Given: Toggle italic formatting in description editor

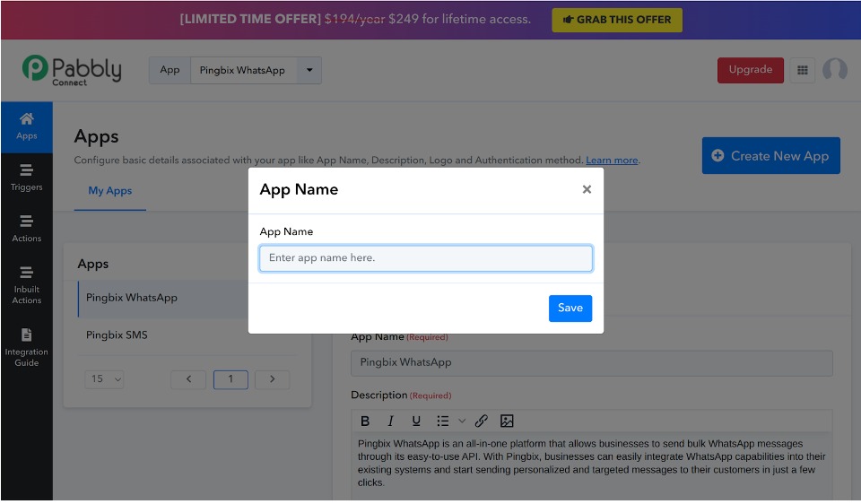Looking at the screenshot, I should pyautogui.click(x=390, y=421).
